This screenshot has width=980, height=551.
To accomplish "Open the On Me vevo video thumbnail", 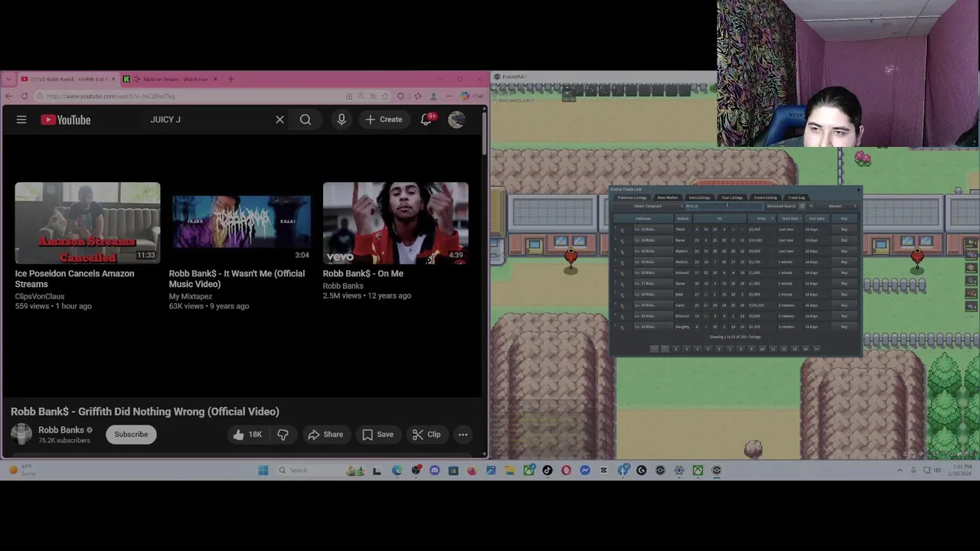I will point(395,223).
